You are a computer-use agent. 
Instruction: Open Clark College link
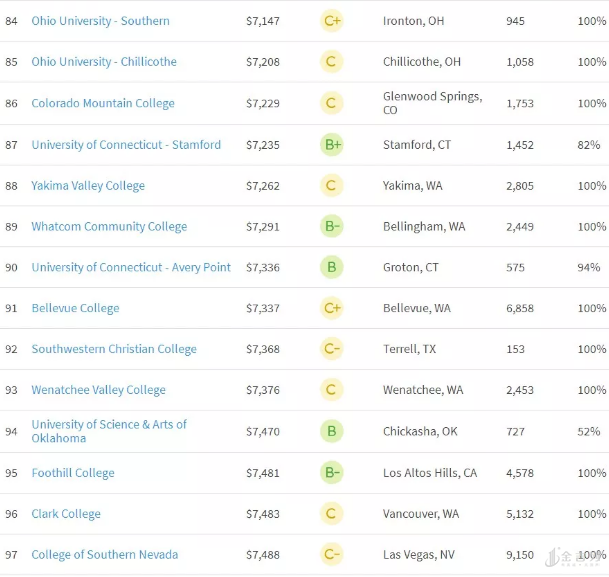pyautogui.click(x=66, y=515)
